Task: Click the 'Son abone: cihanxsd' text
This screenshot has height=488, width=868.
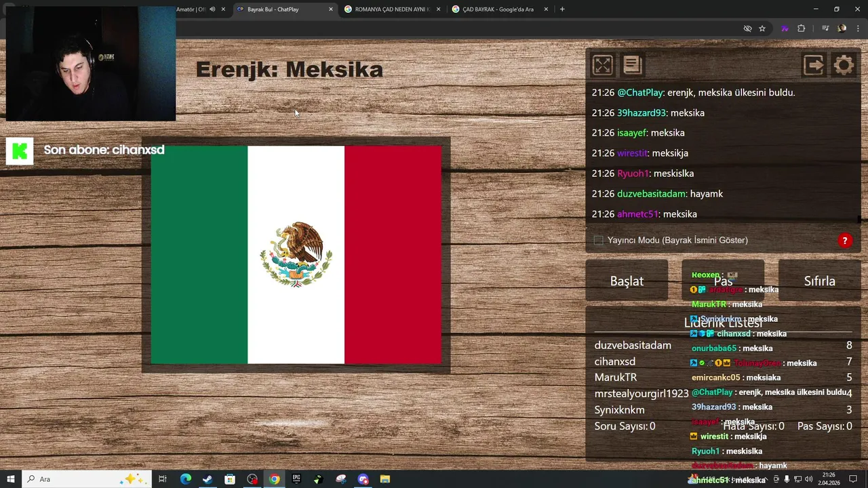Action: (104, 150)
